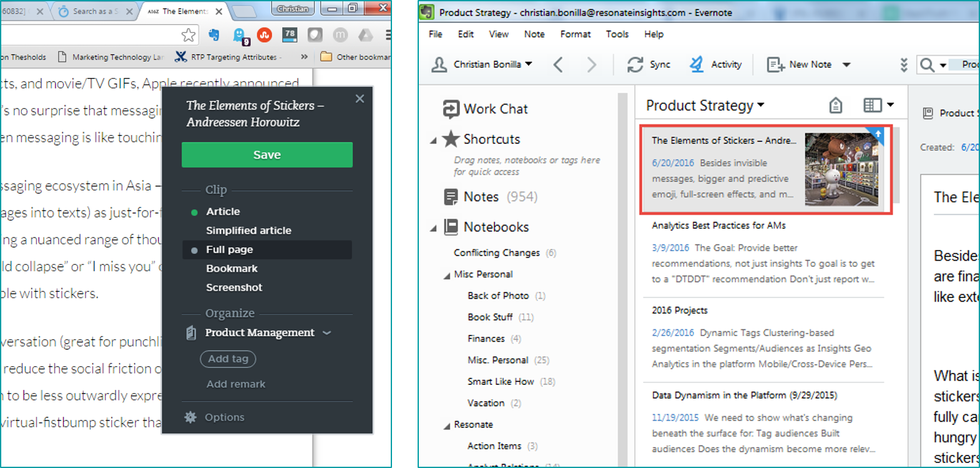Image resolution: width=980 pixels, height=468 pixels.
Task: Open the Marketing Technology bookmark
Action: 110,57
